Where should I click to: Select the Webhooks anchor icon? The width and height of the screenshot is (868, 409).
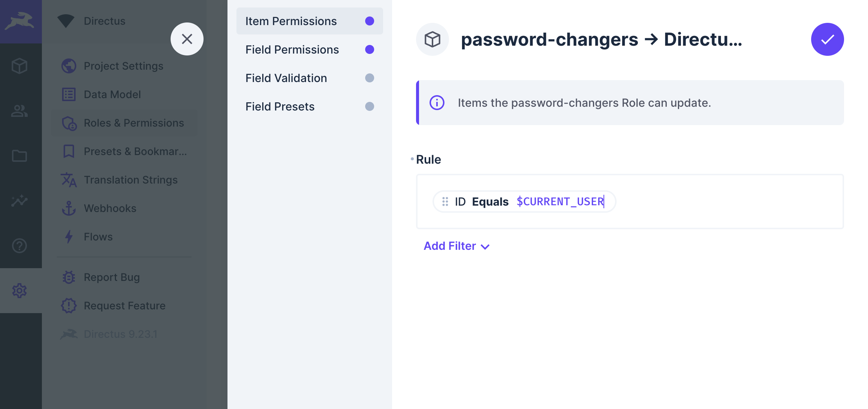coord(68,208)
